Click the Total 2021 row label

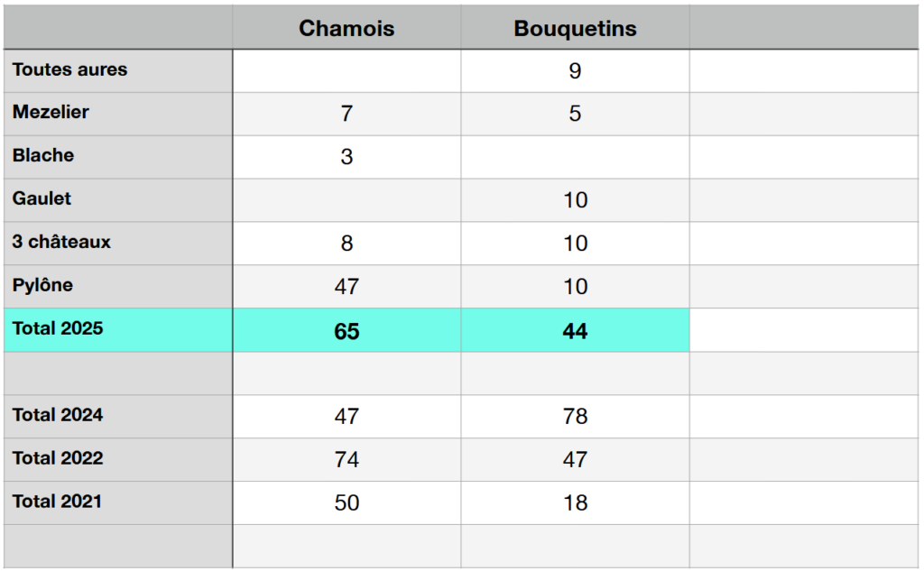tap(58, 502)
